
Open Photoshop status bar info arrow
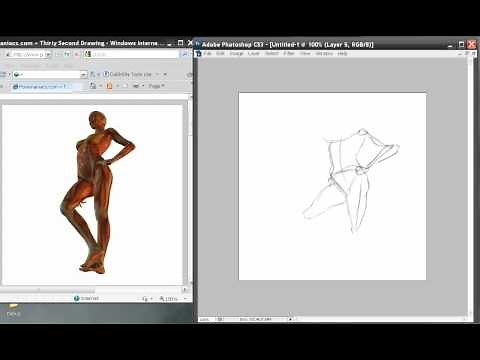pos(290,319)
